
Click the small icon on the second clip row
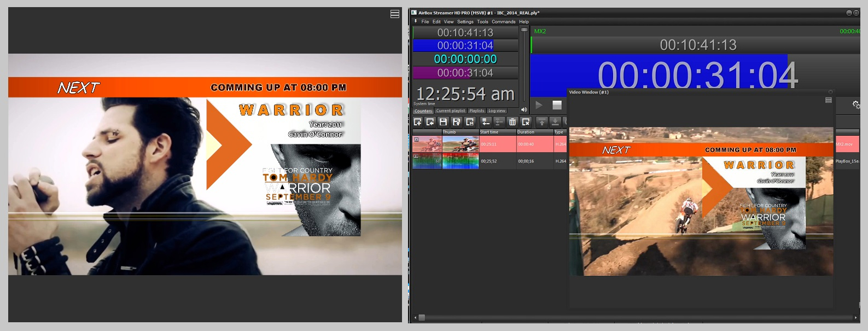[x=416, y=156]
